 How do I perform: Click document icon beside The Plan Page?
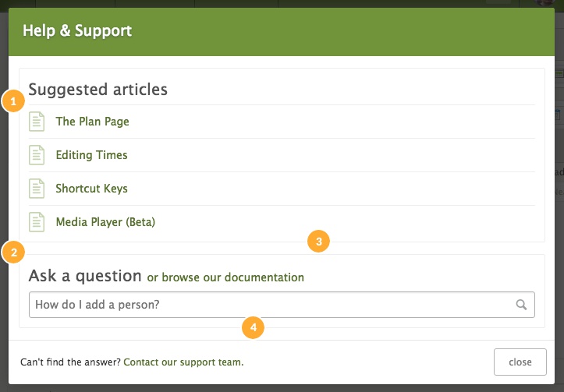click(37, 122)
